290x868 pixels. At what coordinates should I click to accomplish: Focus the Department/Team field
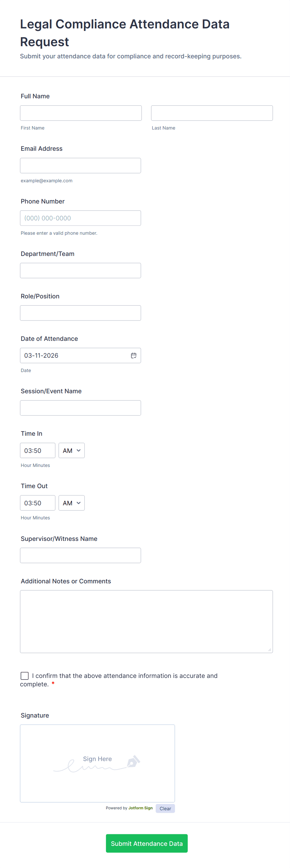point(80,271)
